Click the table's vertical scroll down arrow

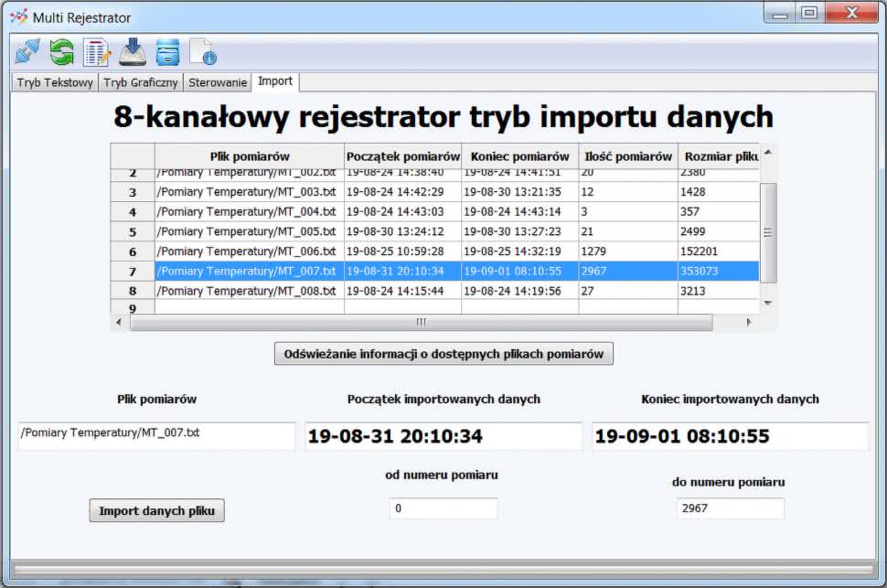tap(768, 303)
